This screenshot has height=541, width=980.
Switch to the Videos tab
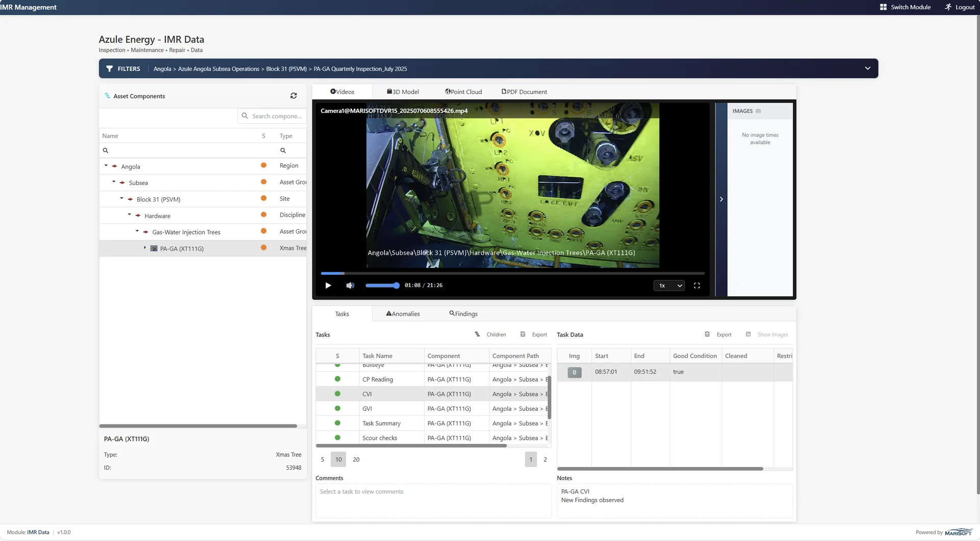[342, 92]
